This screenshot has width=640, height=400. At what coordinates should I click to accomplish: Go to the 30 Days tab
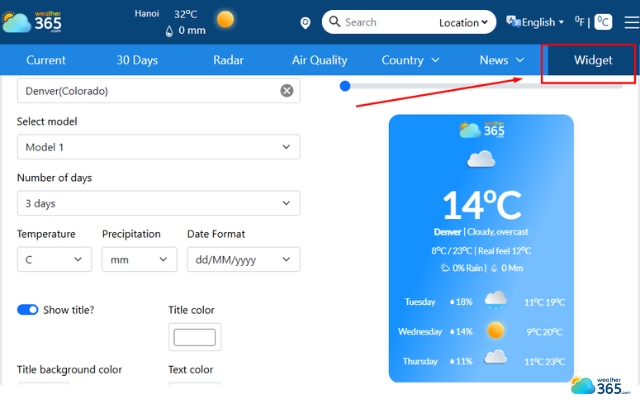coord(137,60)
